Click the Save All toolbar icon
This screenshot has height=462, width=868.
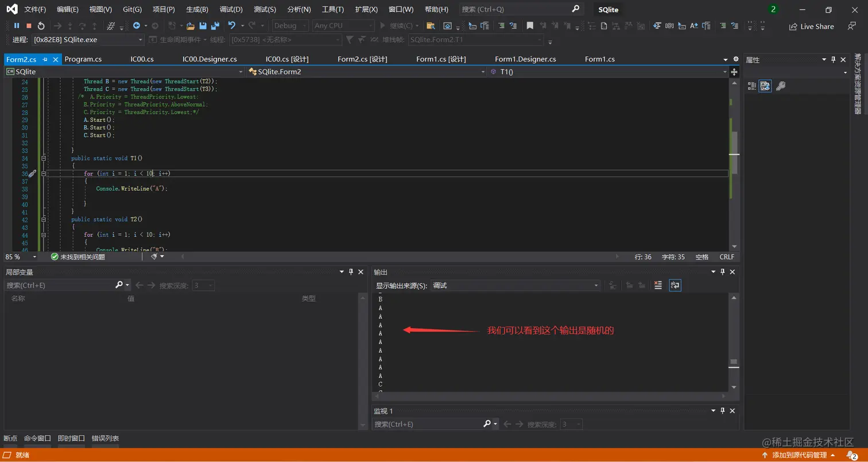coord(215,26)
